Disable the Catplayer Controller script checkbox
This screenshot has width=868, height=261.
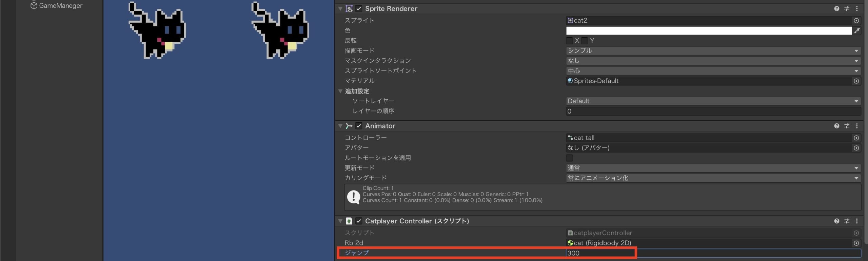[x=359, y=221]
